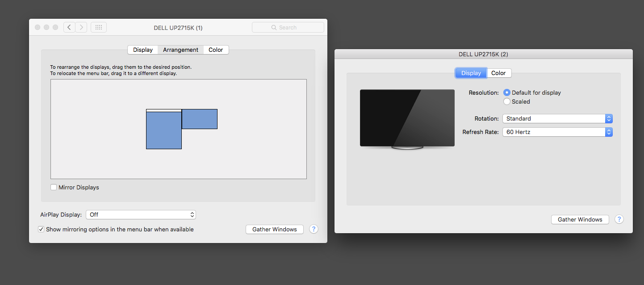This screenshot has height=285, width=644.
Task: Switch to Color tab in window (1)
Action: coord(216,50)
